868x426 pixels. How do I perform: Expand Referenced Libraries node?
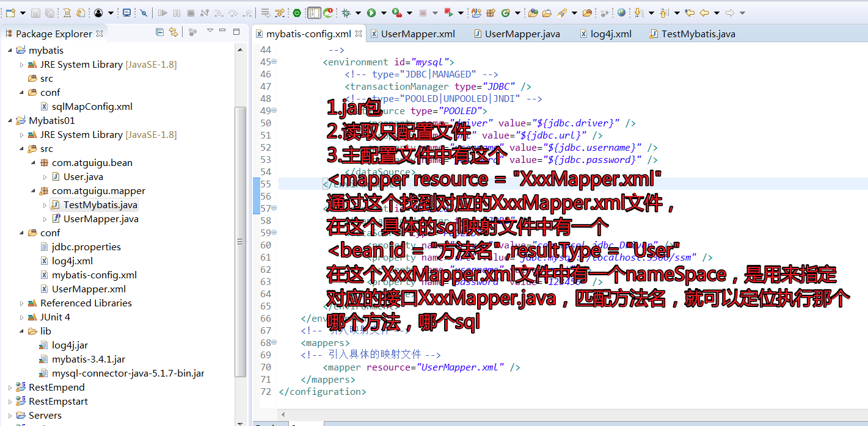click(x=22, y=303)
